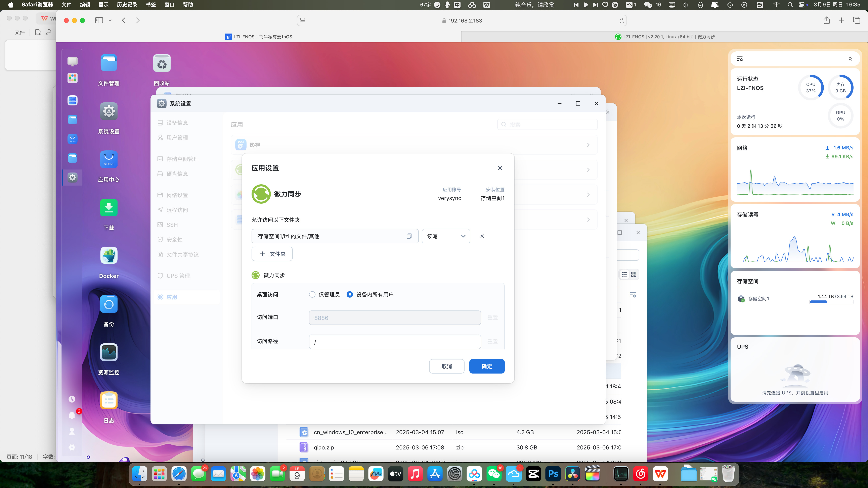The height and width of the screenshot is (488, 868).
Task: Open 安全性 in settings sidebar
Action: pos(187,240)
